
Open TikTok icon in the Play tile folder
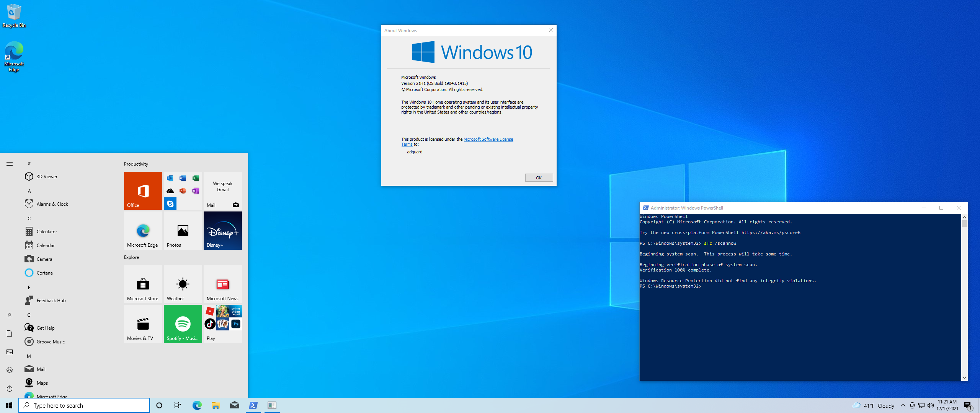pyautogui.click(x=210, y=324)
